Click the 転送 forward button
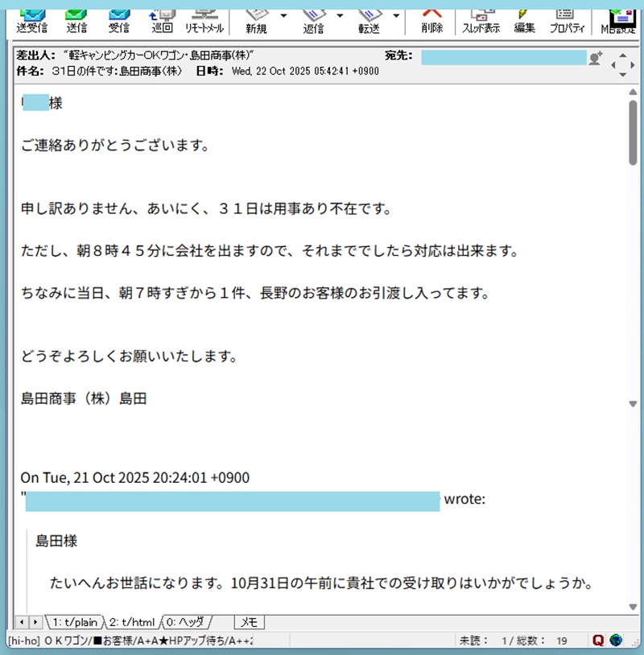Screen dimensions: 644x655 tap(369, 19)
